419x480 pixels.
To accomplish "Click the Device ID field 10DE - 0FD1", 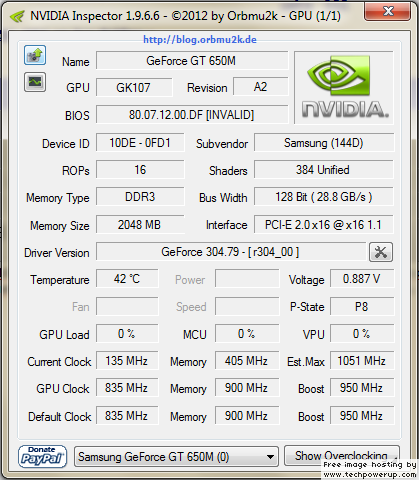I will tap(140, 143).
